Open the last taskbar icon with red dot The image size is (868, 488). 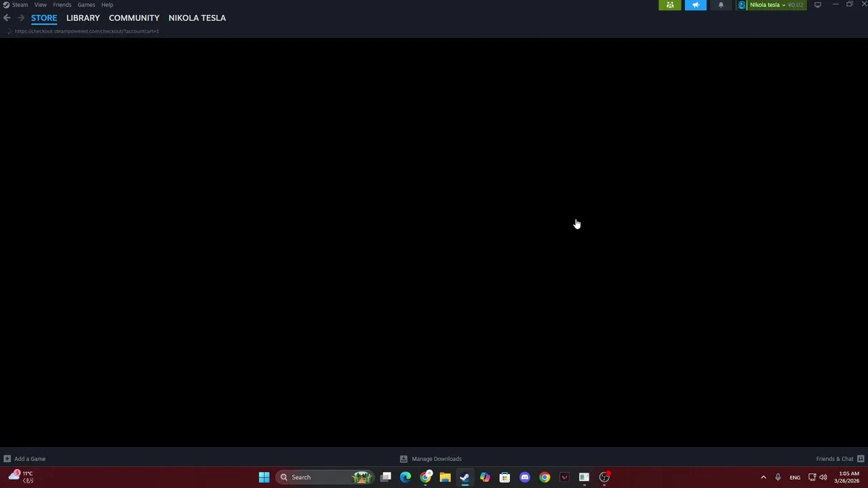pyautogui.click(x=604, y=477)
